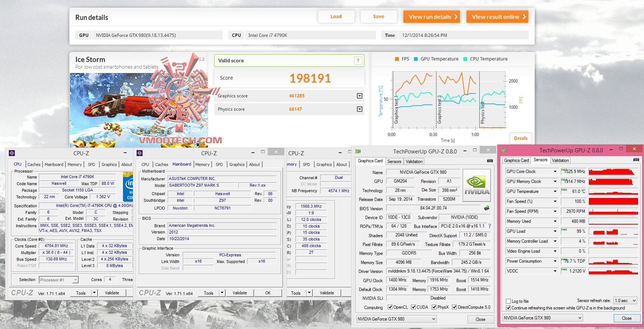The height and width of the screenshot is (329, 644).
Task: Open the About tab in CPU-Z Mainboard window
Action: click(254, 164)
